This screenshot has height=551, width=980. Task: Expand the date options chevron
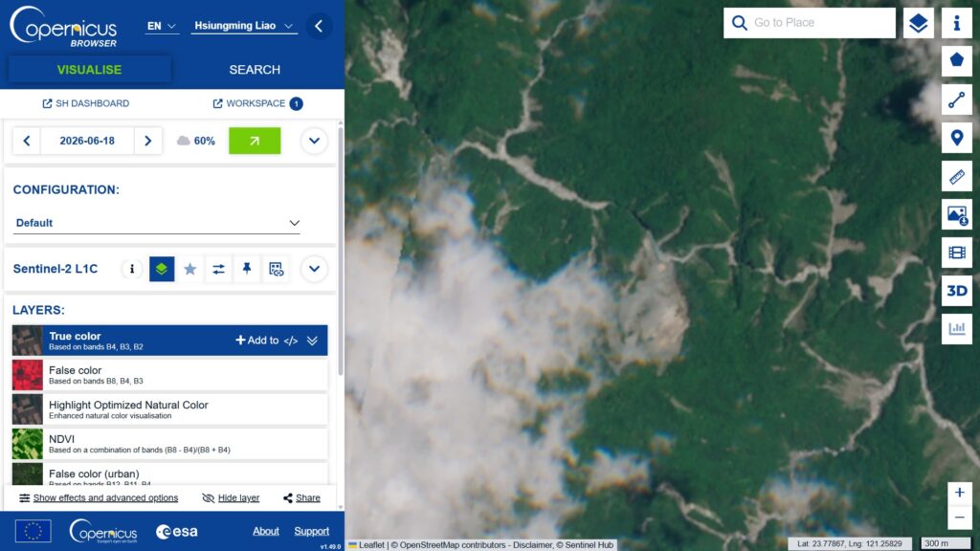(314, 142)
